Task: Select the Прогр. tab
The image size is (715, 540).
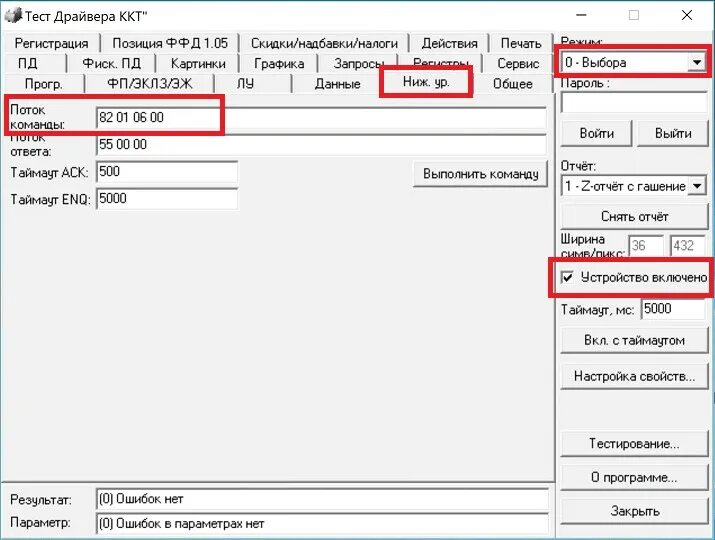Action: pos(44,84)
